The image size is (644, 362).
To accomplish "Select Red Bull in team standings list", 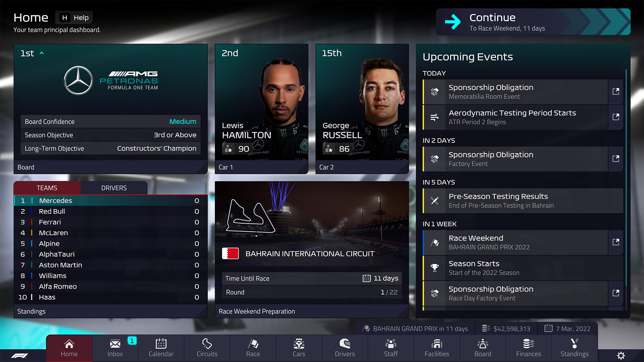I will pyautogui.click(x=109, y=211).
